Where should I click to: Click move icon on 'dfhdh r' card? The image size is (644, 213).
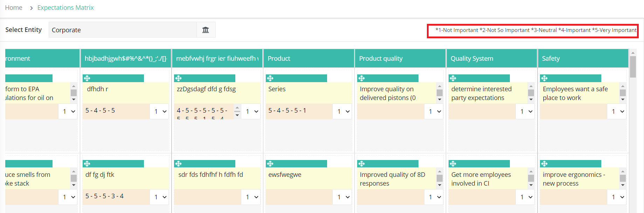point(87,78)
